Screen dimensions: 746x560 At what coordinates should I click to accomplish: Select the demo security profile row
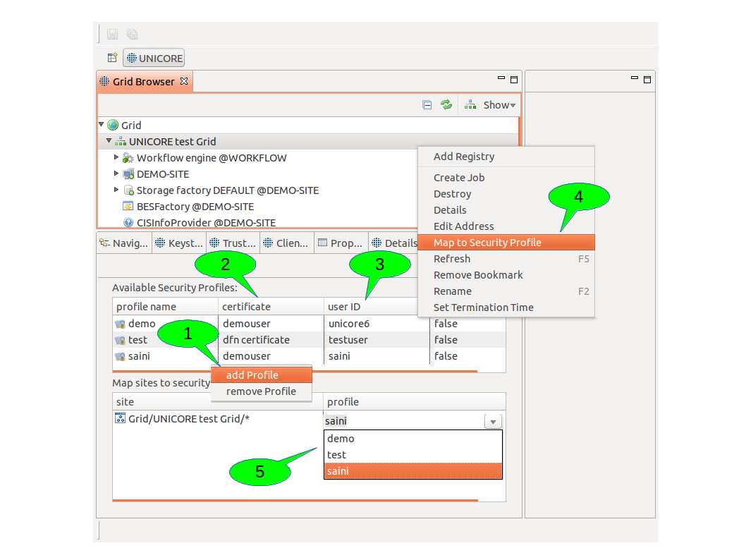click(x=309, y=324)
